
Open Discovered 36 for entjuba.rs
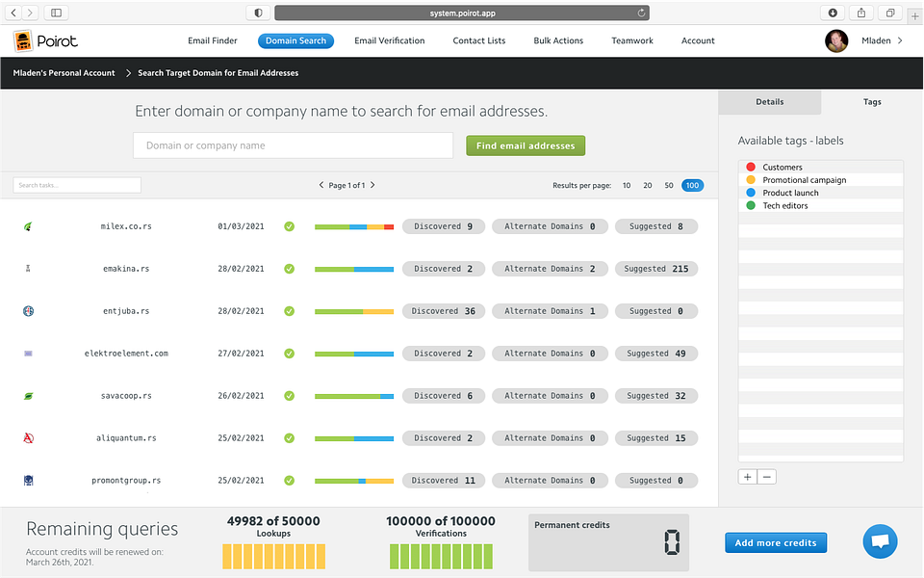443,311
